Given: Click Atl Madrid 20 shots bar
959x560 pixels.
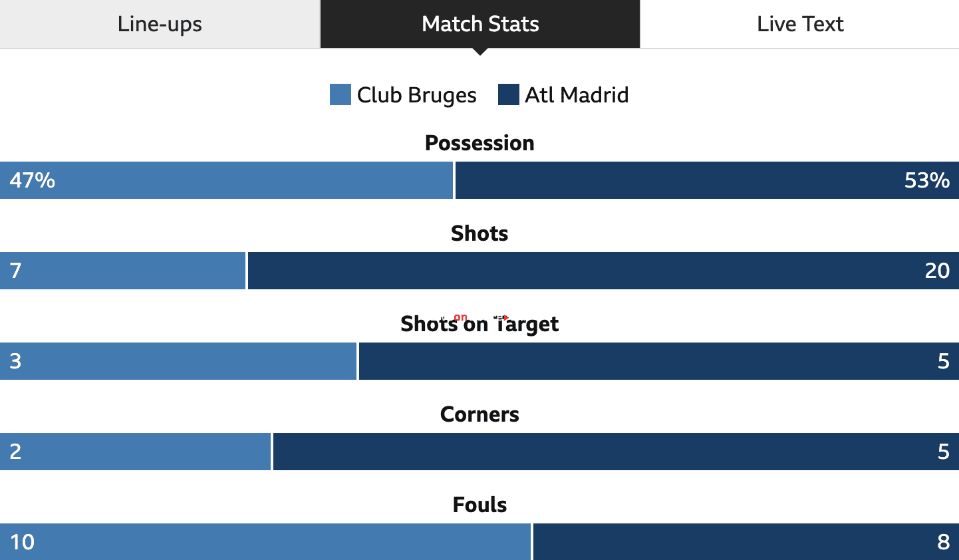Looking at the screenshot, I should tap(603, 271).
